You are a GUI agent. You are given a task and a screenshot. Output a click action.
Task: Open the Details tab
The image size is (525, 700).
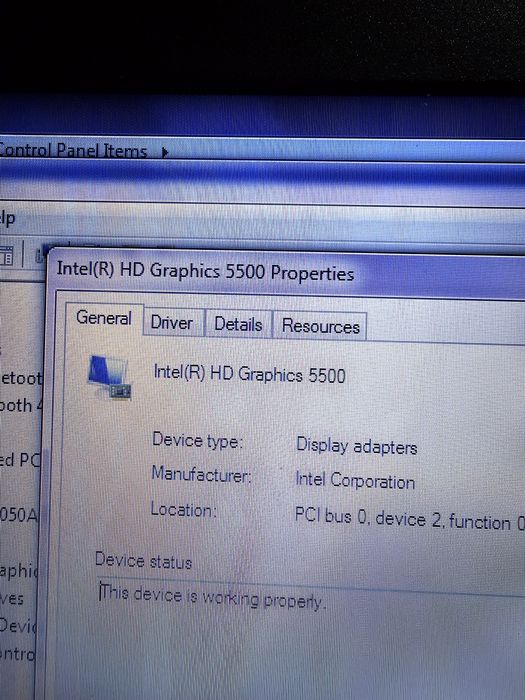pyautogui.click(x=238, y=324)
